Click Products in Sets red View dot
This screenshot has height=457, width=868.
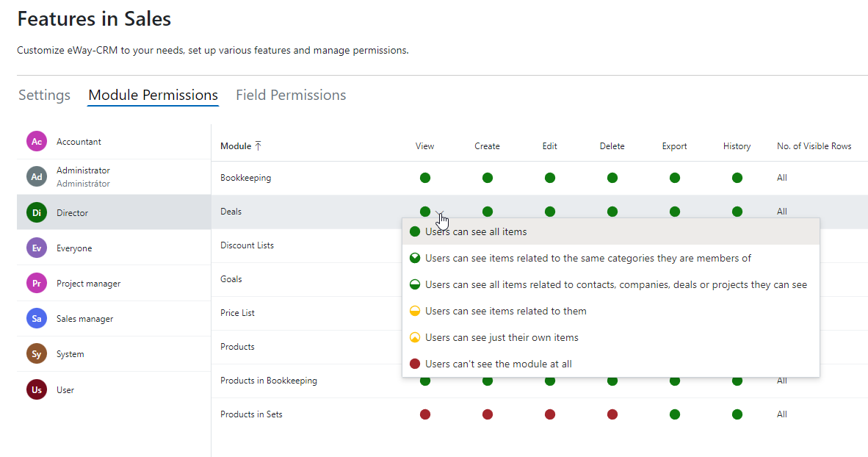[x=425, y=414]
